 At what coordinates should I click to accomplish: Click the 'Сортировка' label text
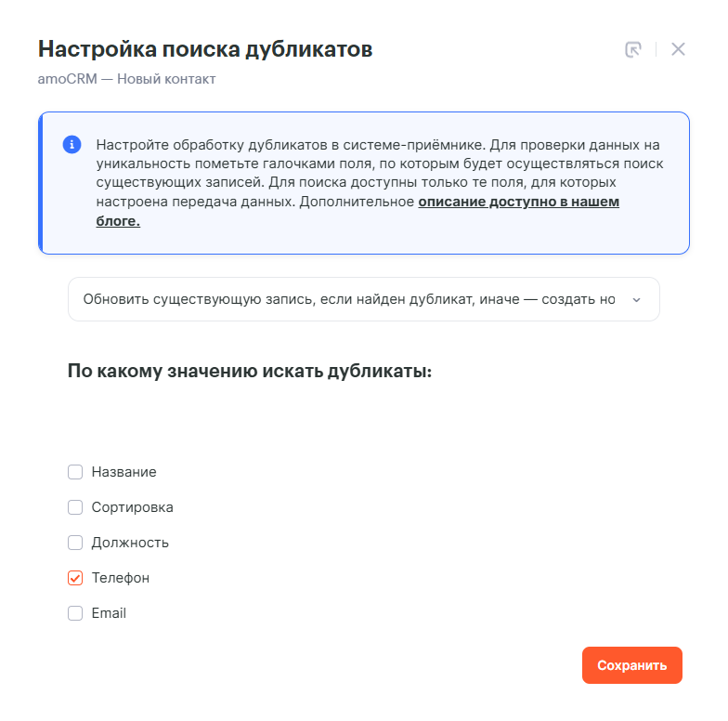[x=132, y=507]
